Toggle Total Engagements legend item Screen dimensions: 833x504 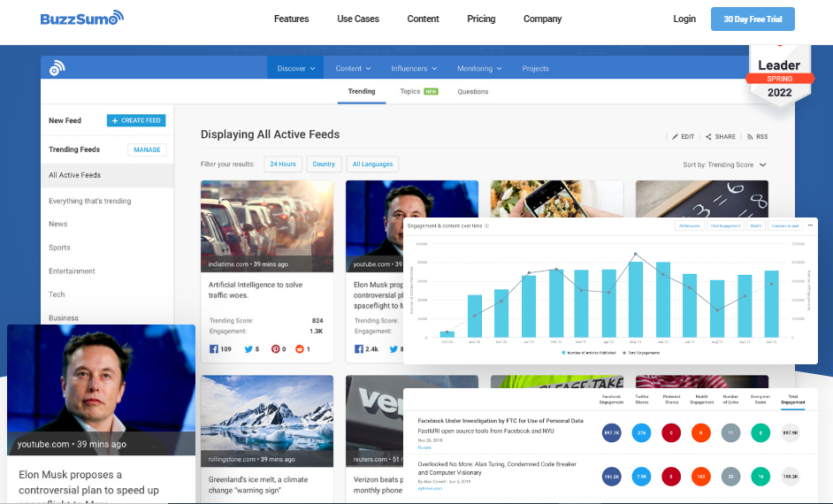[641, 353]
